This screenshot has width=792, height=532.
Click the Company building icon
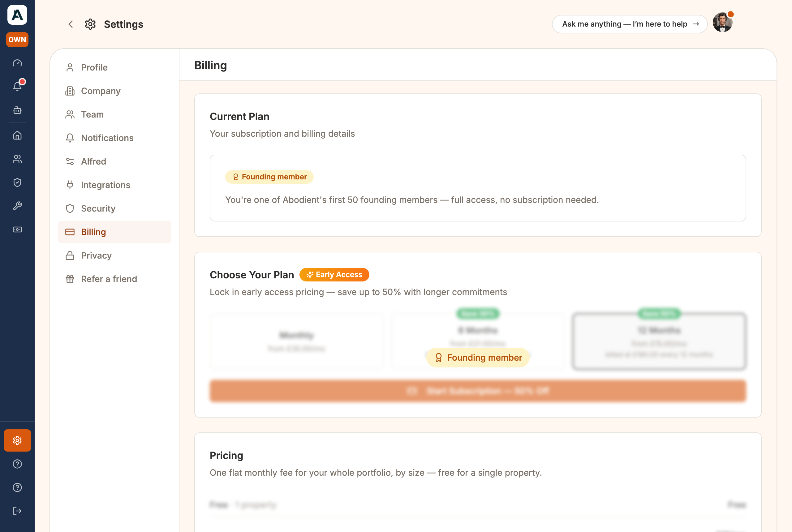coord(70,91)
